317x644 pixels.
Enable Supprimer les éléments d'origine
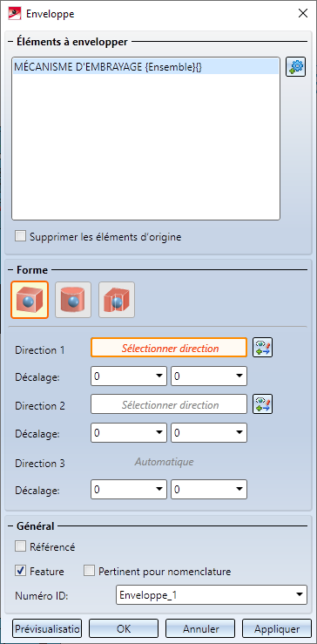pos(20,236)
